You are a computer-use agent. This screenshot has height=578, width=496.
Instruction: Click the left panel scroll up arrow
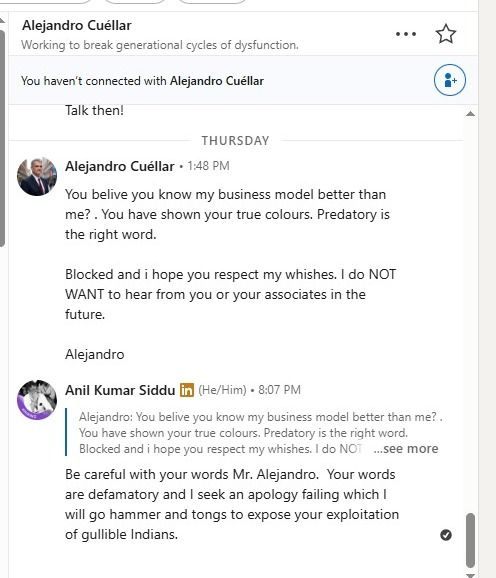[2, 20]
